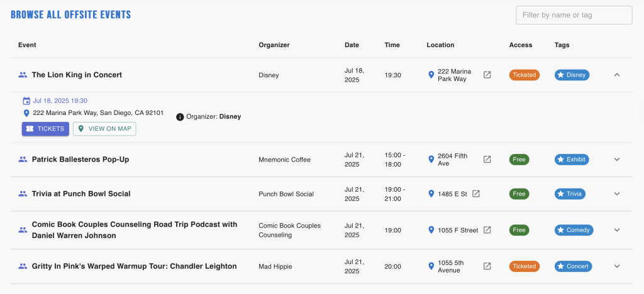Expand the Trivia at Punch Bowl Social row
The width and height of the screenshot is (644, 294).
click(x=616, y=194)
